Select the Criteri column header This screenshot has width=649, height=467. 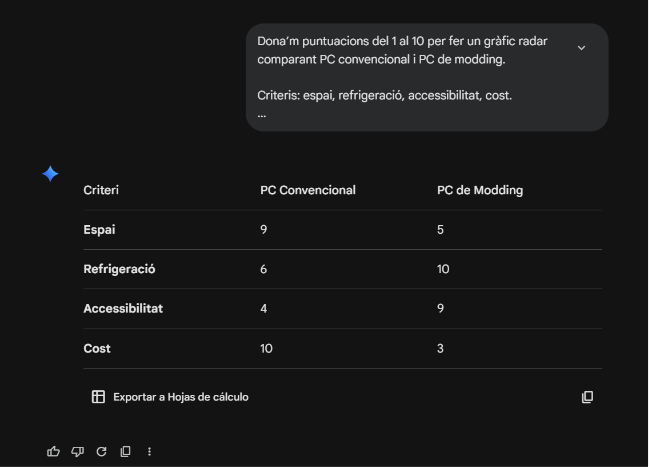click(x=101, y=190)
